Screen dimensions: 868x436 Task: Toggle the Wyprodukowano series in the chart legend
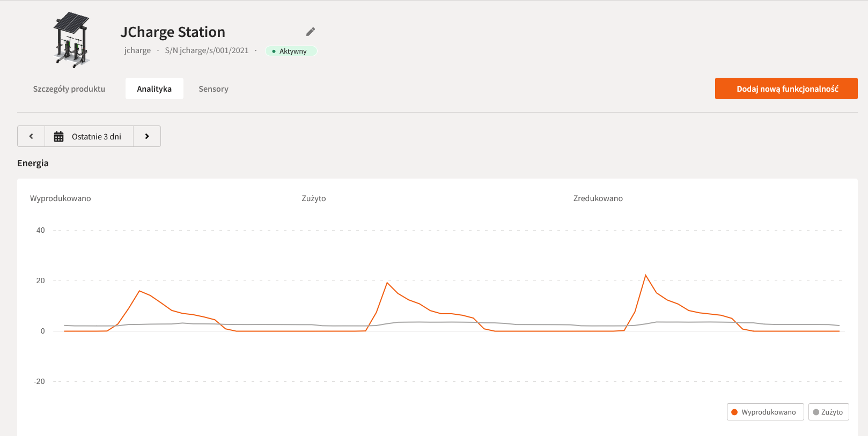766,412
